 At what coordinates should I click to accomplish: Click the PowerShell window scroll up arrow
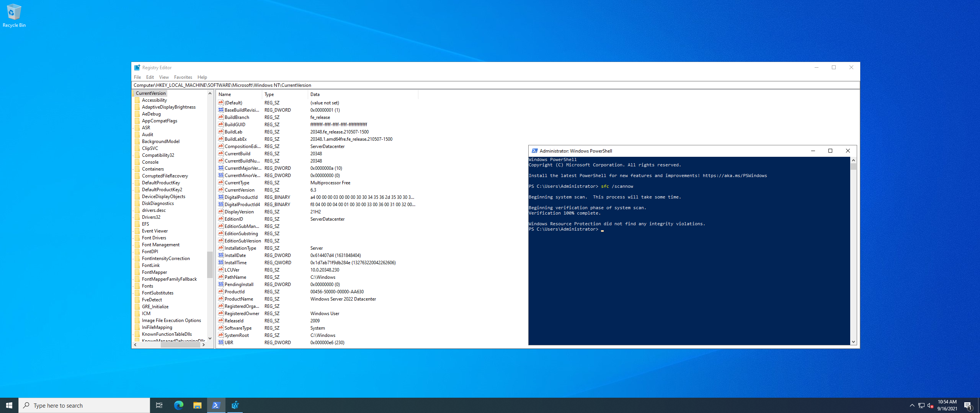pyautogui.click(x=853, y=160)
